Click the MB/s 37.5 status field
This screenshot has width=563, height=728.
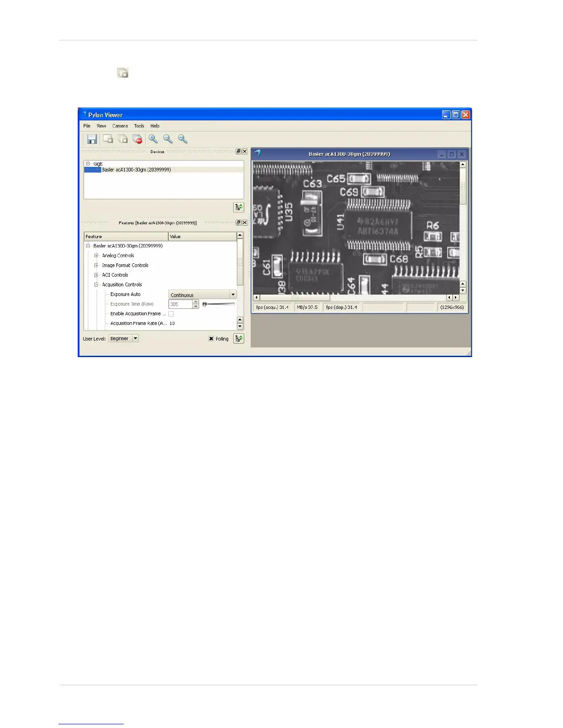[x=307, y=307]
